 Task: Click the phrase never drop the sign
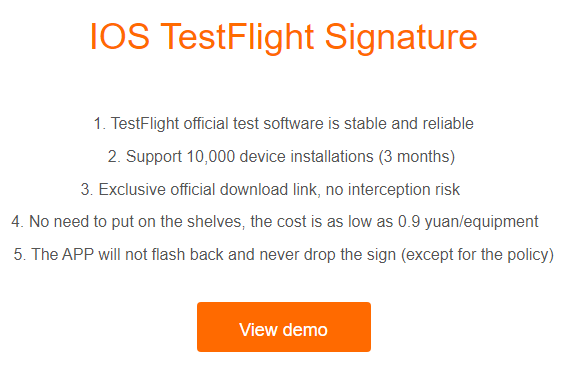(327, 254)
